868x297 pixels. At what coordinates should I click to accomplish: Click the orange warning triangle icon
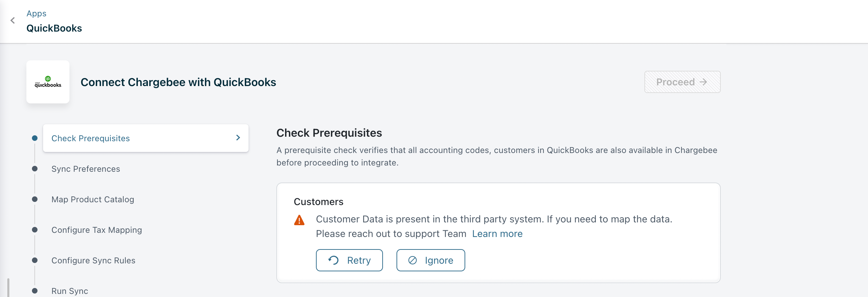click(299, 220)
